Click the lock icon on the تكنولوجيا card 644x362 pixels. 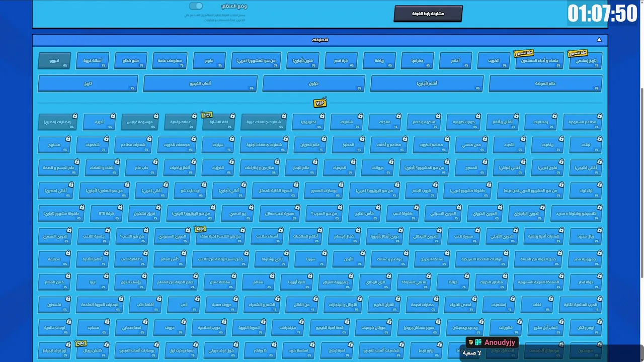click(321, 116)
